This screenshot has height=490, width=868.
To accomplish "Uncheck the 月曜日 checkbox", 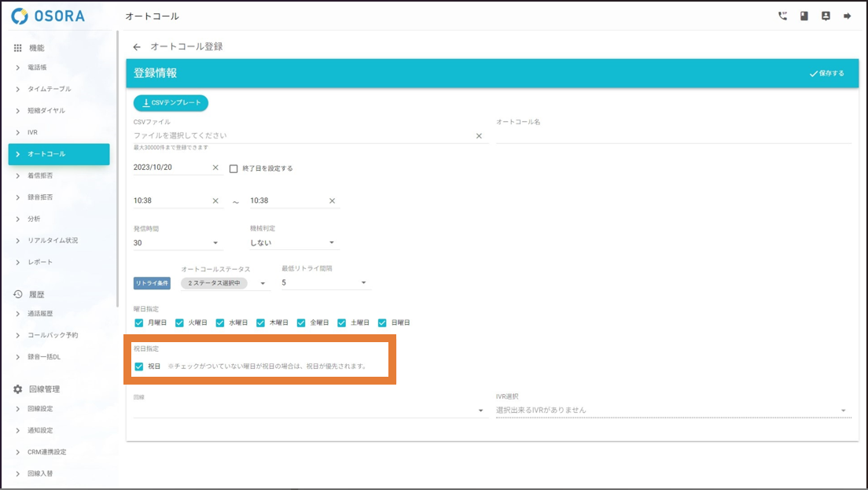I will [139, 322].
